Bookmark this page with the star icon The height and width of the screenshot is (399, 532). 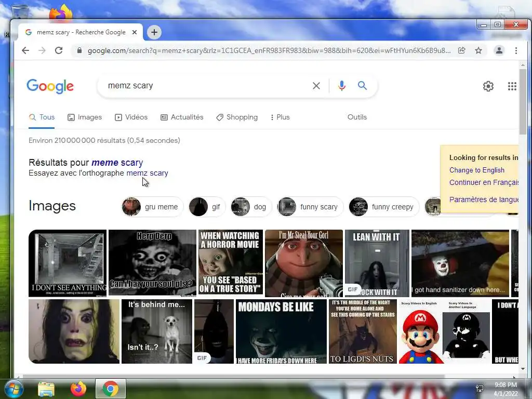coord(478,50)
